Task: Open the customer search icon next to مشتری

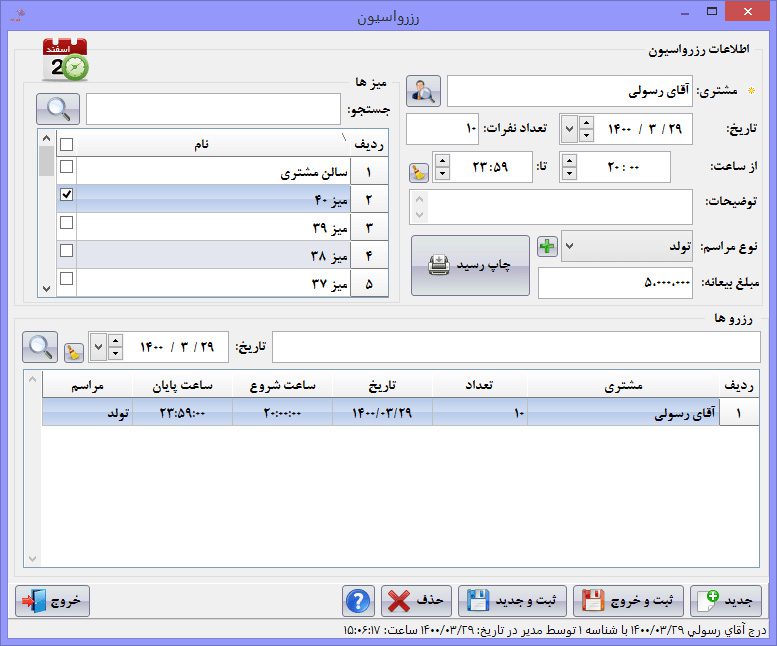Action: (423, 91)
